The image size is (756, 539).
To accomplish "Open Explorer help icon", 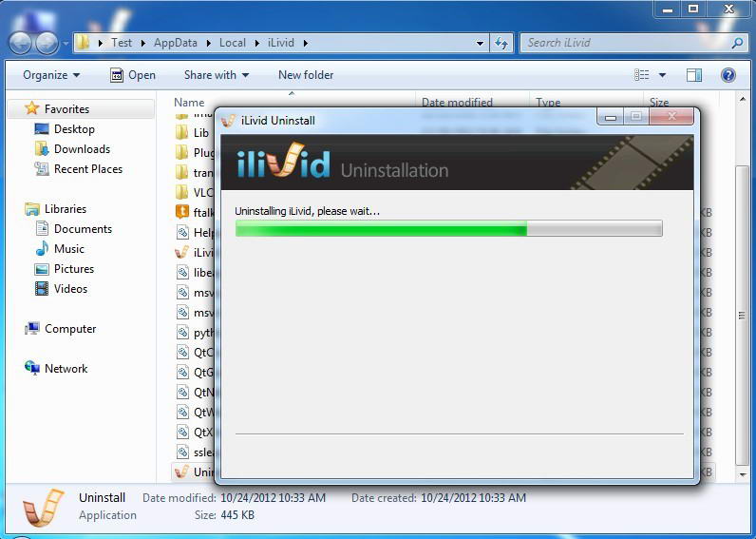I will (728, 75).
